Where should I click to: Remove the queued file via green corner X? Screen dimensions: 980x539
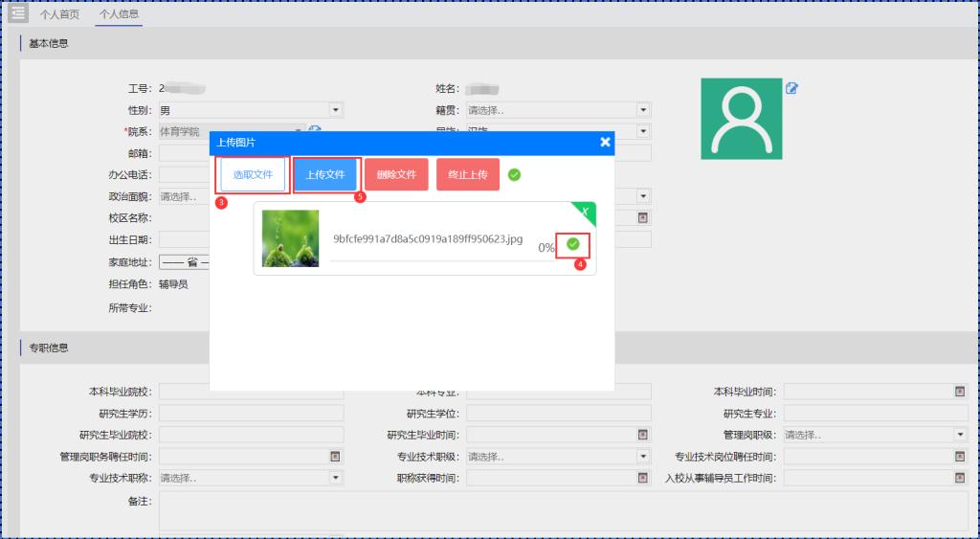click(x=584, y=212)
